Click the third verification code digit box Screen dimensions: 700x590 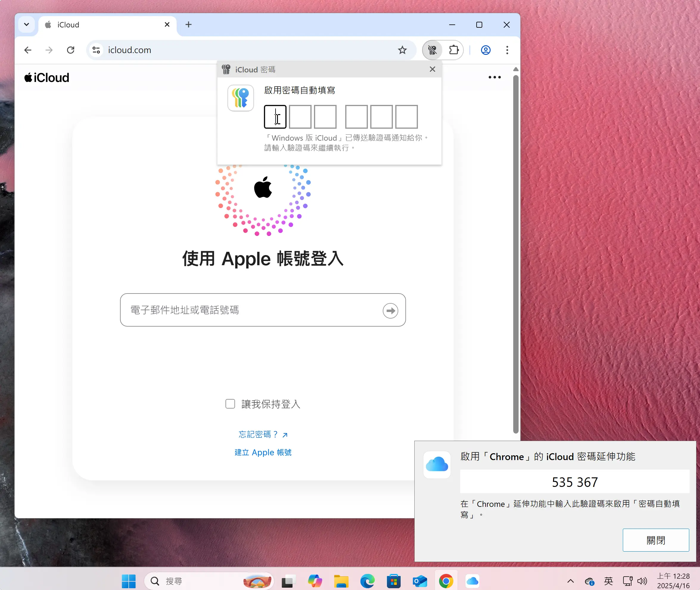tap(325, 117)
